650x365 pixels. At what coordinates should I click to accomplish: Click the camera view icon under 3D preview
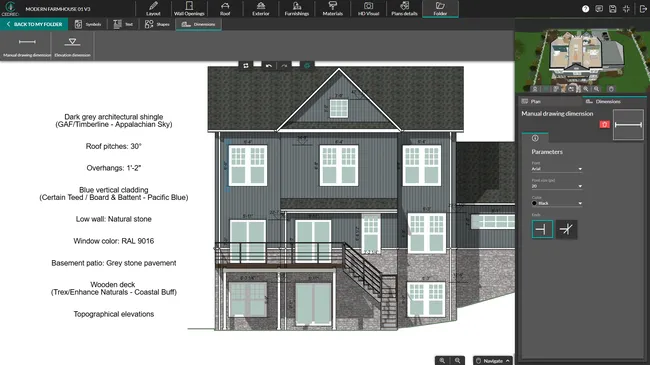pos(570,89)
